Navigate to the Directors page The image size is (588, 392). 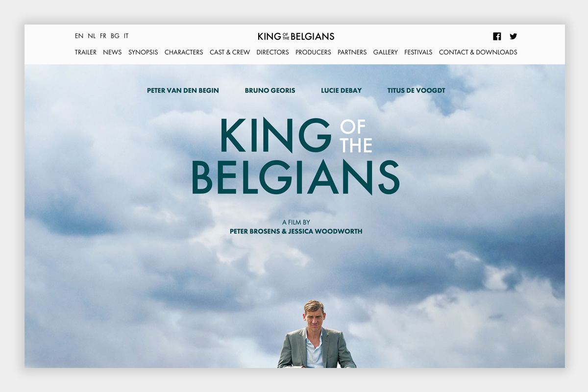[272, 52]
